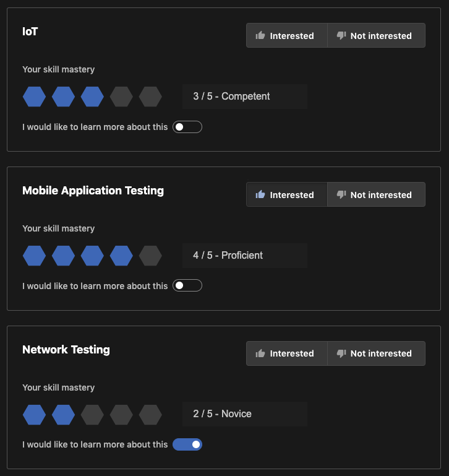The image size is (449, 476).
Task: Mark Network Testing as Interested
Action: pos(286,353)
